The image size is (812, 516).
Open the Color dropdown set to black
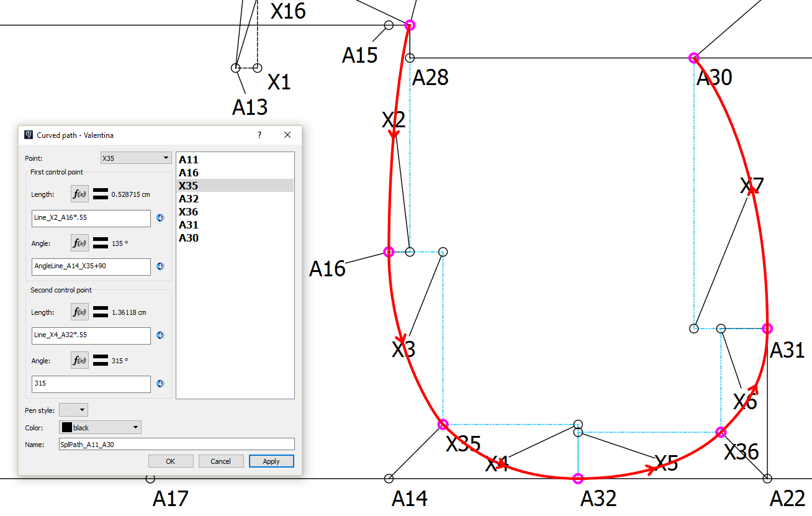(100, 427)
